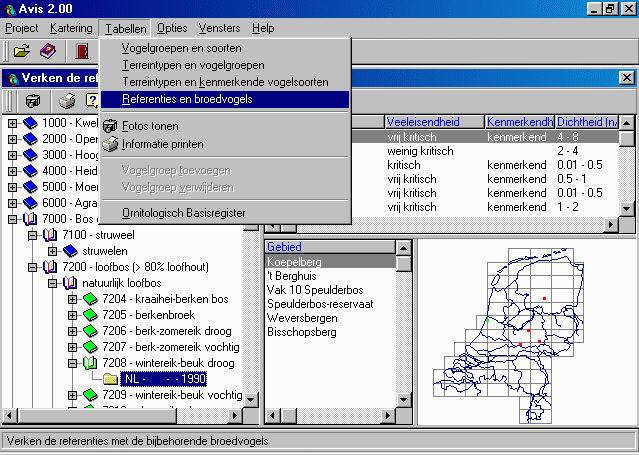Expand the 7205 berkenbroek node
The height and width of the screenshot is (455, 639).
click(73, 315)
